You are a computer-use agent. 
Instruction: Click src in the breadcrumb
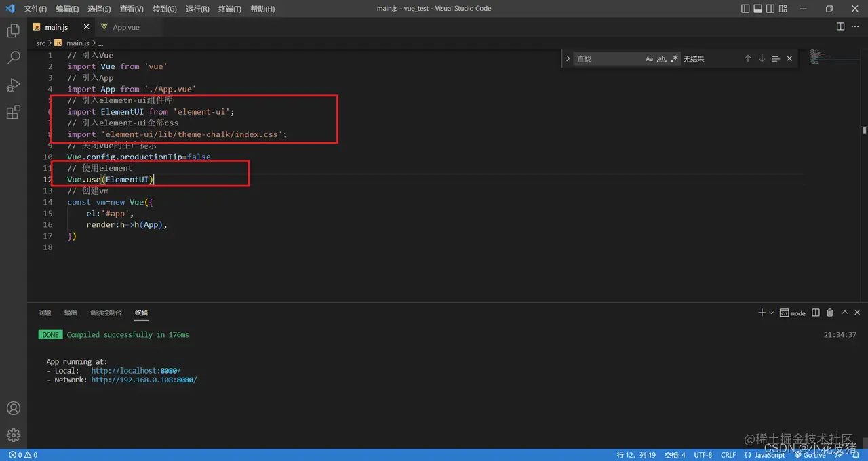[x=41, y=43]
